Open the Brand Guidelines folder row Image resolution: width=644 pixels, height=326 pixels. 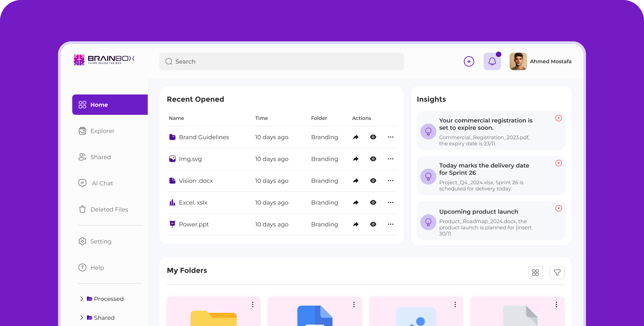point(281,137)
